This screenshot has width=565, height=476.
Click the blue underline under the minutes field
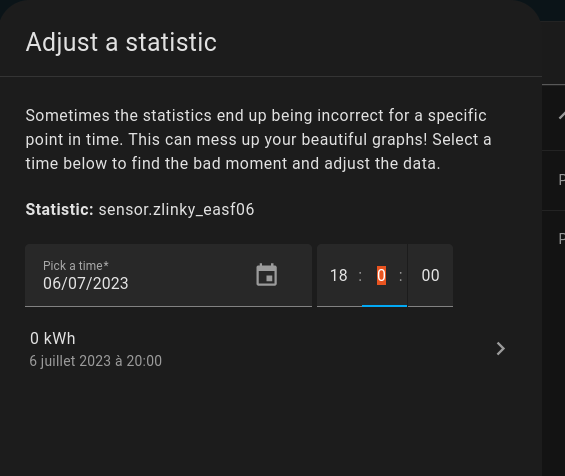pyautogui.click(x=384, y=306)
